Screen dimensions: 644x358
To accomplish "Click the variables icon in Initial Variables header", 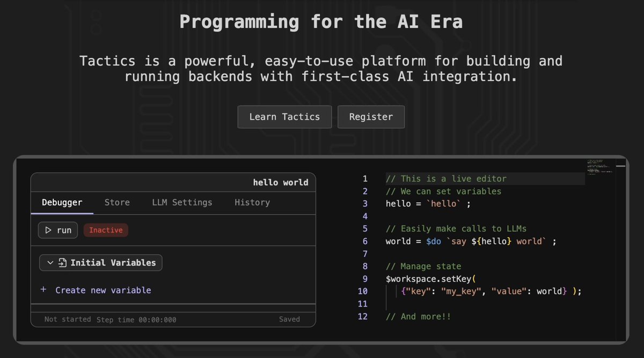I will pos(62,263).
